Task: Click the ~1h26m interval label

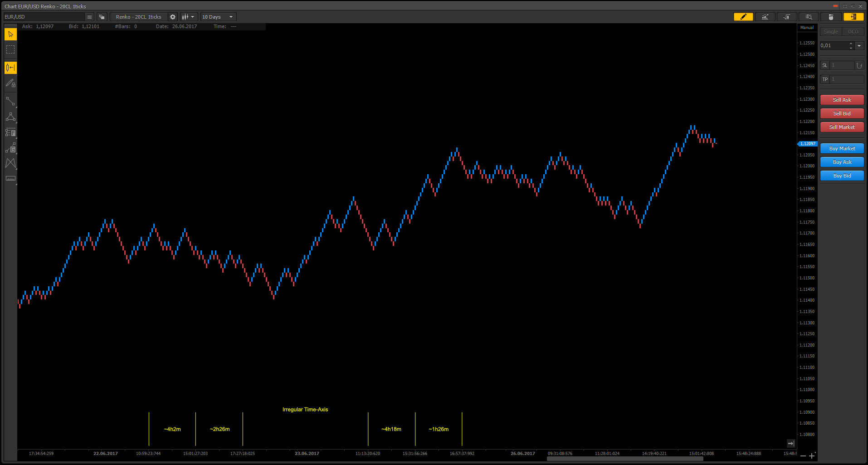Action: 439,429
